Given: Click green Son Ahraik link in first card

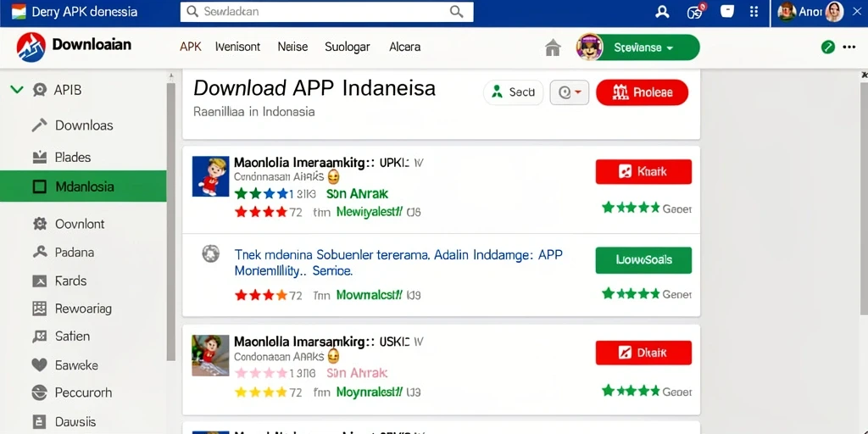Looking at the screenshot, I should [x=357, y=194].
